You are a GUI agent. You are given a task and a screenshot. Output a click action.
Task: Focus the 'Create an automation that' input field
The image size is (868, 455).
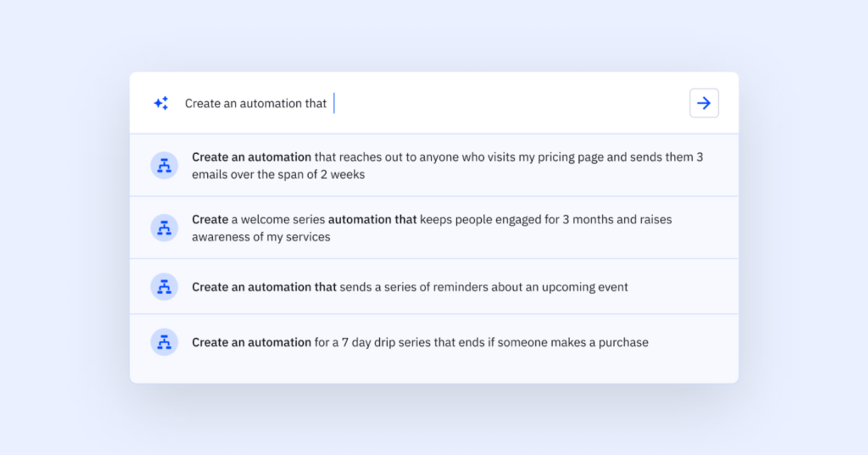[x=256, y=103]
